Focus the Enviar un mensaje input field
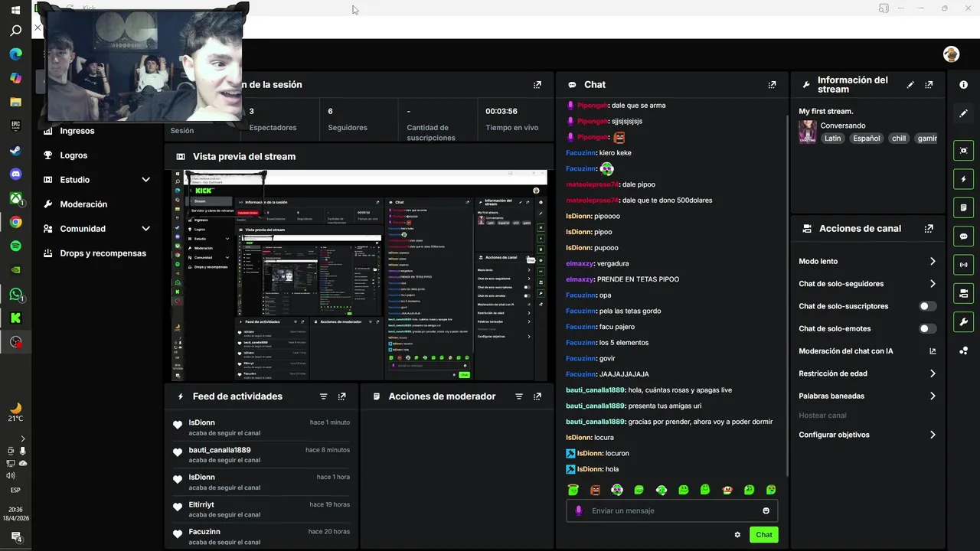 [672, 511]
